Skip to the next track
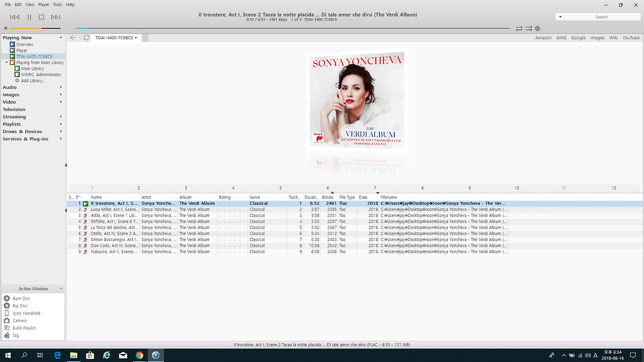 [56, 17]
